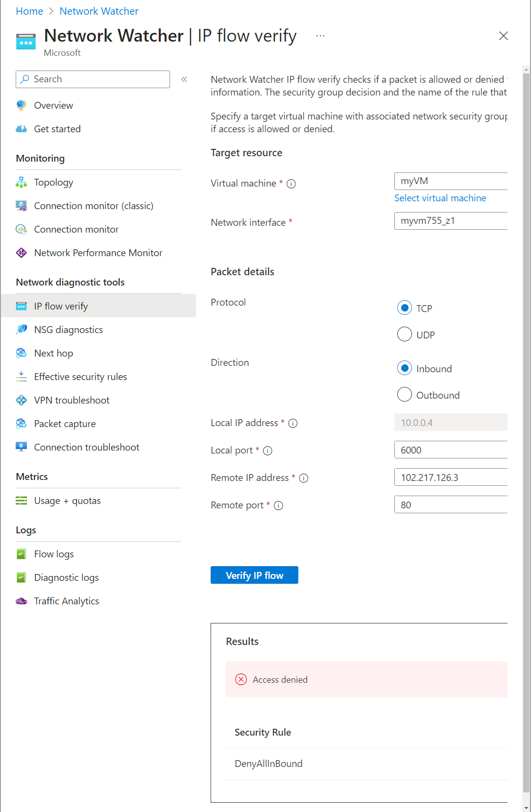Click the Virtual machine info icon
The height and width of the screenshot is (812, 531).
click(291, 184)
